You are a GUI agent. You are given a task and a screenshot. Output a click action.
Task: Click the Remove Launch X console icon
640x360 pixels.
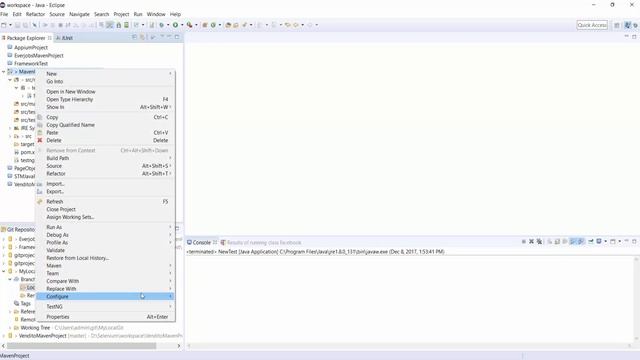pyautogui.click(x=531, y=242)
